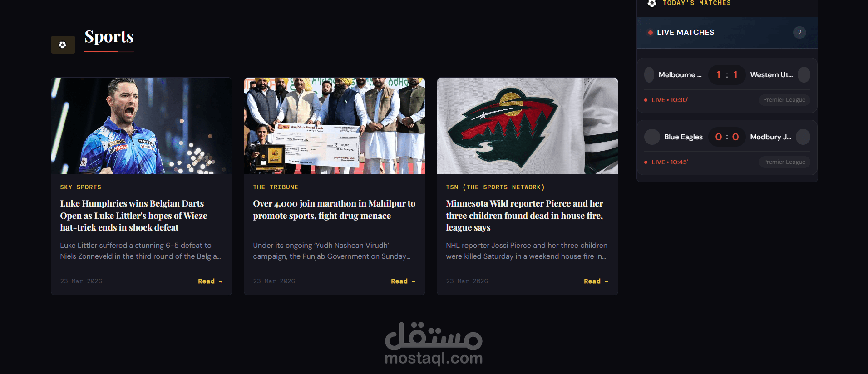Click the soccer ball icon beside Today's Matches
The image size is (868, 374).
coord(652,3)
